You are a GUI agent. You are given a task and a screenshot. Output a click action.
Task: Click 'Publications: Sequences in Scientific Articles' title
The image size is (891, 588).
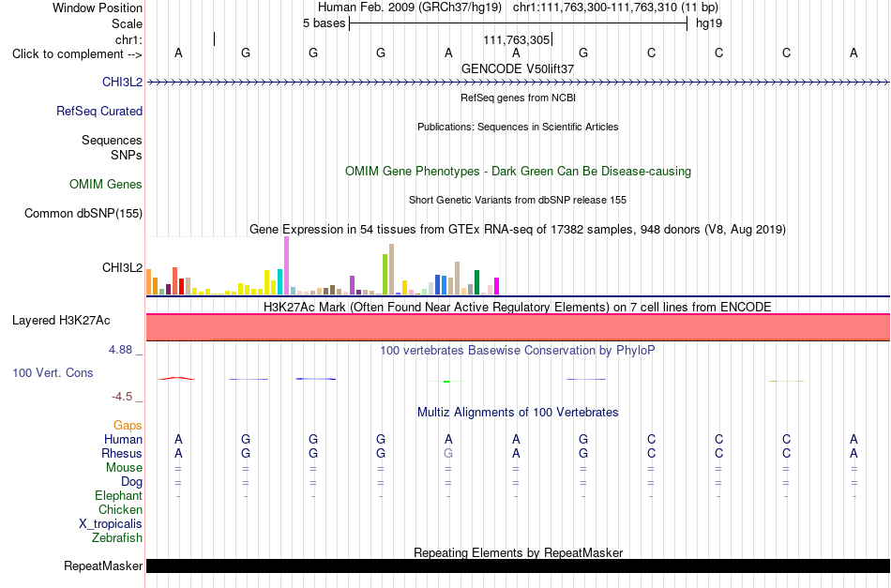click(518, 127)
